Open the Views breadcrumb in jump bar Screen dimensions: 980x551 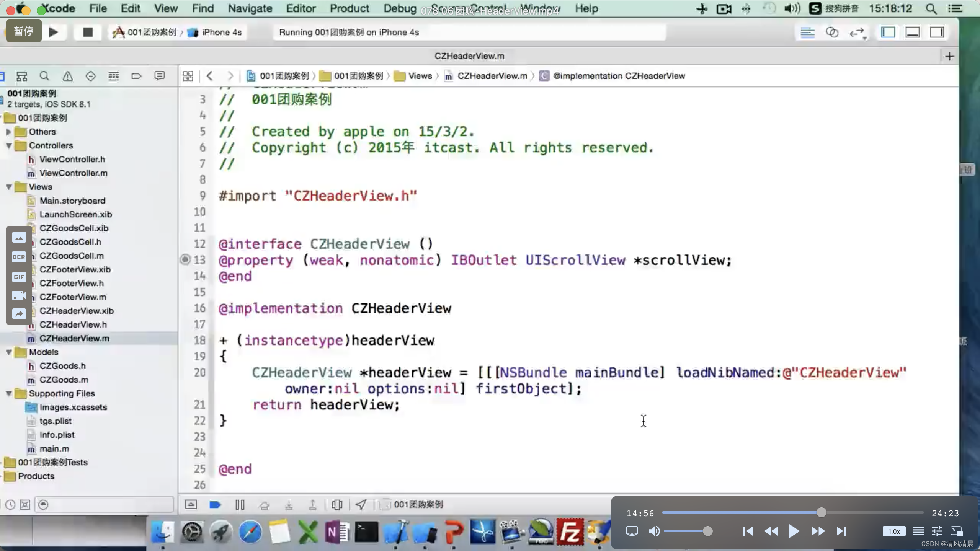pyautogui.click(x=413, y=76)
